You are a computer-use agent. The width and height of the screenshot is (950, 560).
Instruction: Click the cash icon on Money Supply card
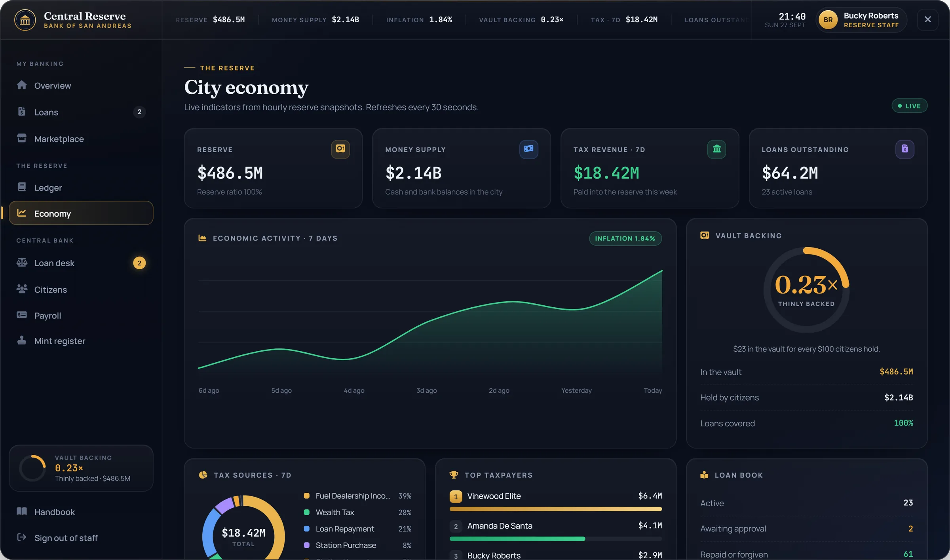click(529, 149)
